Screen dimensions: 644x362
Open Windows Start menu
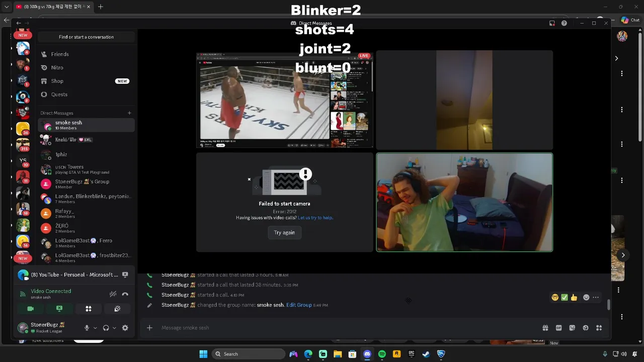(203, 354)
